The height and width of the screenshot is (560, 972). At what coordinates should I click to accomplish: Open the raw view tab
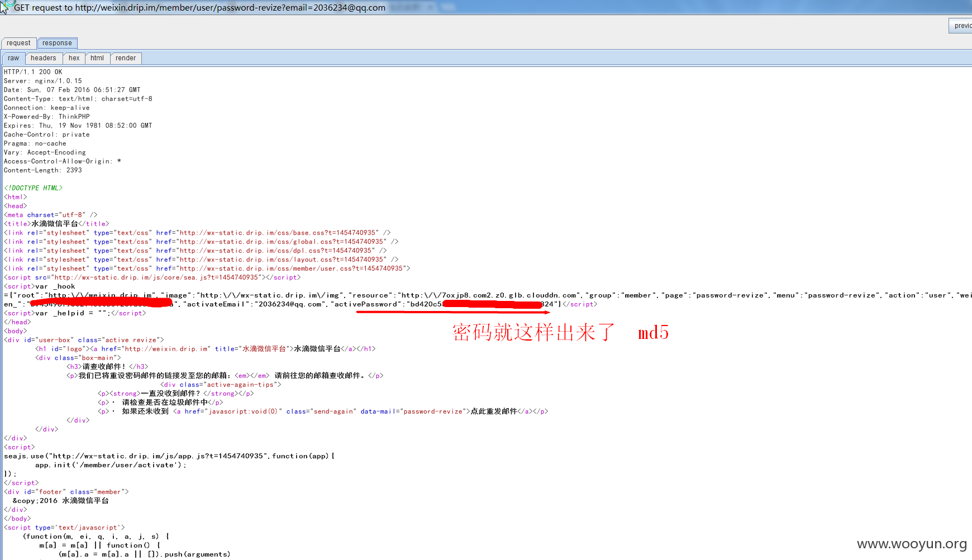tap(13, 58)
